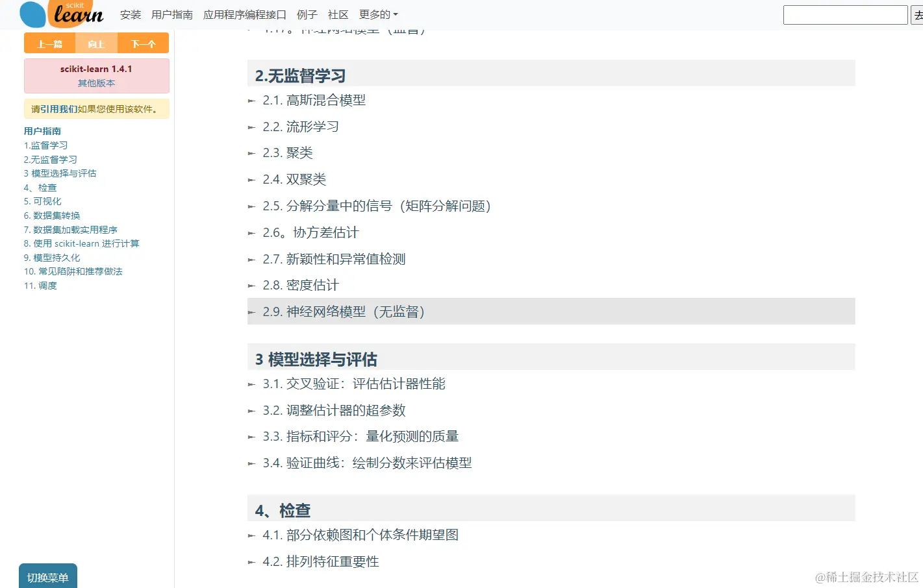Viewport: 923px width, 588px height.
Task: Open the 应用程序编程接口 nav item
Action: coord(245,14)
